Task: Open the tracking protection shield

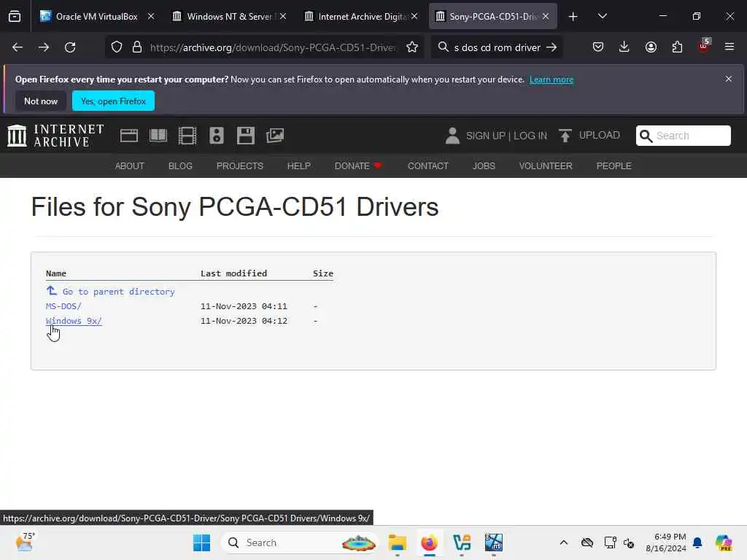Action: click(117, 47)
